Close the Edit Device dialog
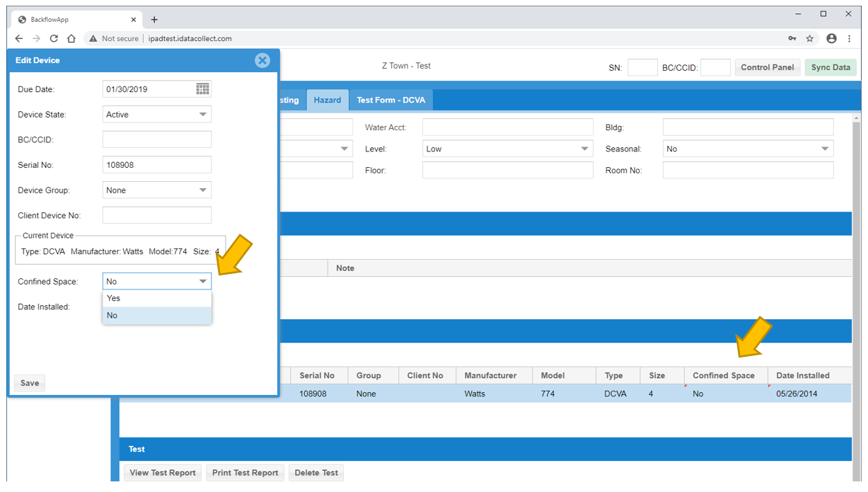 [262, 60]
